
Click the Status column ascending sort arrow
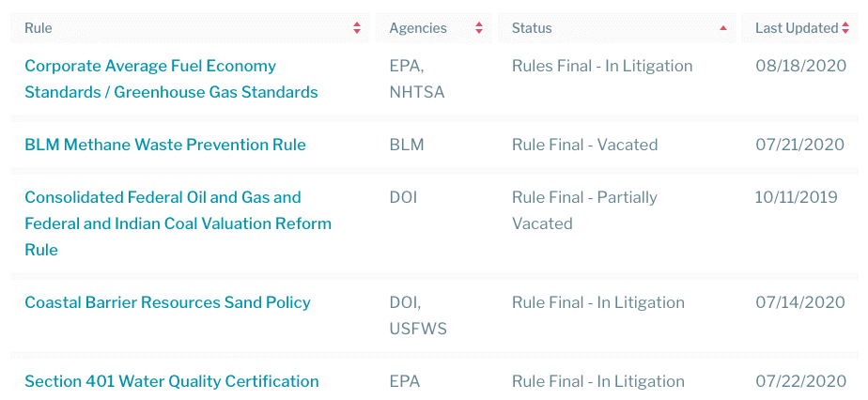pos(722,28)
